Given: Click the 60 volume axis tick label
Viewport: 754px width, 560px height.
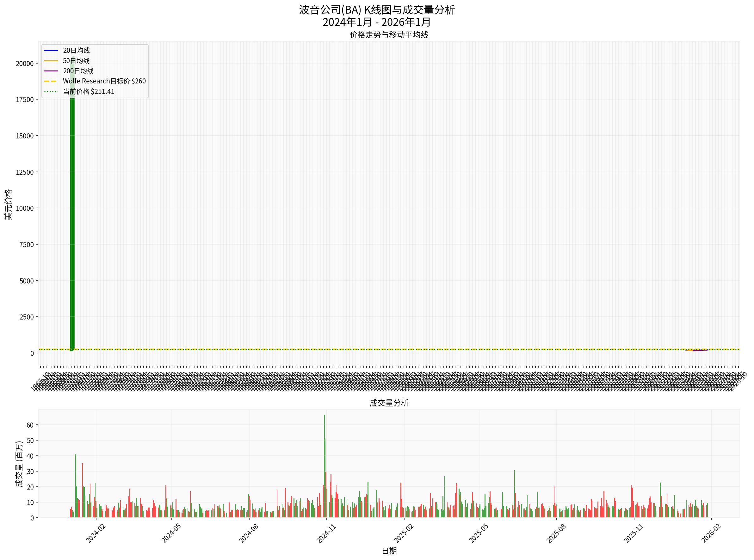Looking at the screenshot, I should pyautogui.click(x=30, y=425).
